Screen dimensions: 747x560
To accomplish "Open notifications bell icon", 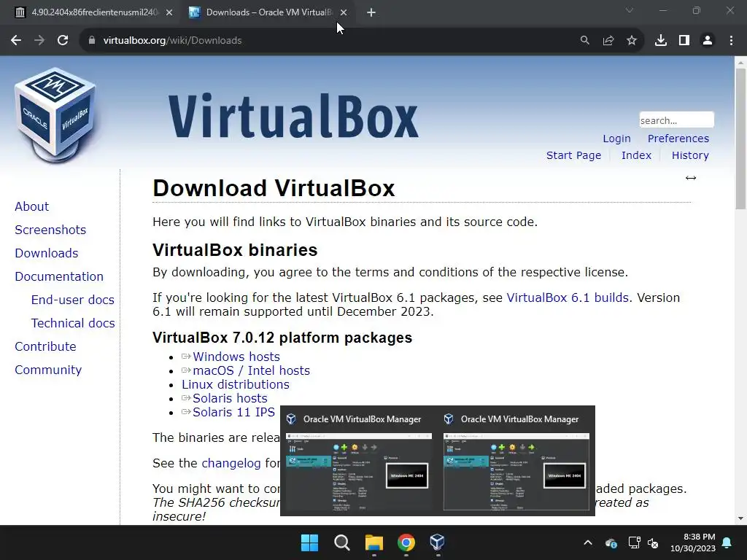I will 727,542.
